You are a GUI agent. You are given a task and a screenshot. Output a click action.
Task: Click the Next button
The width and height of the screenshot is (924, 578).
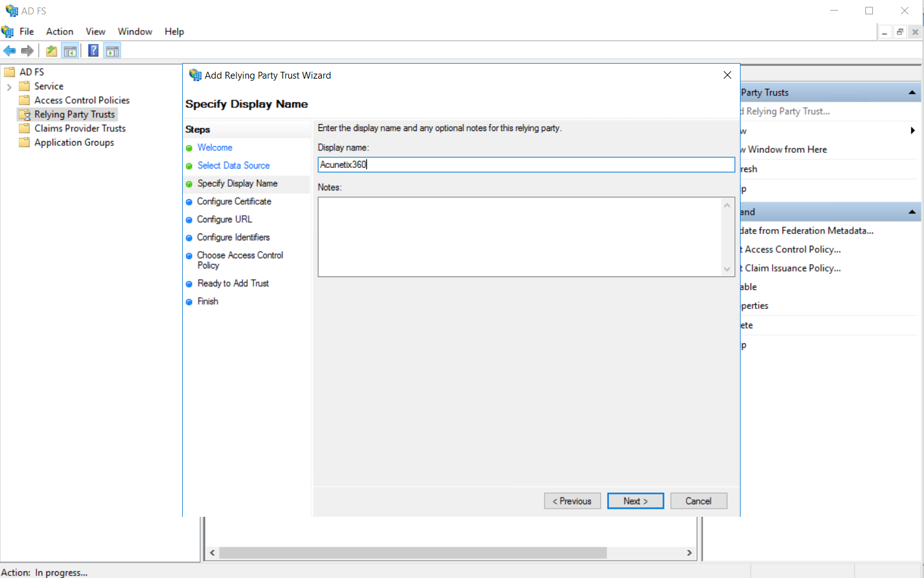coord(636,501)
